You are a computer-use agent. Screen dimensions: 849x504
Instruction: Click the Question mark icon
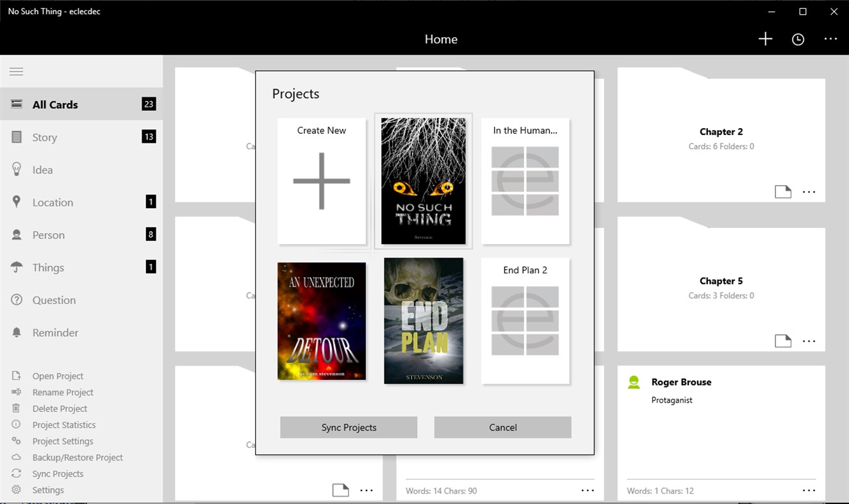tap(17, 300)
